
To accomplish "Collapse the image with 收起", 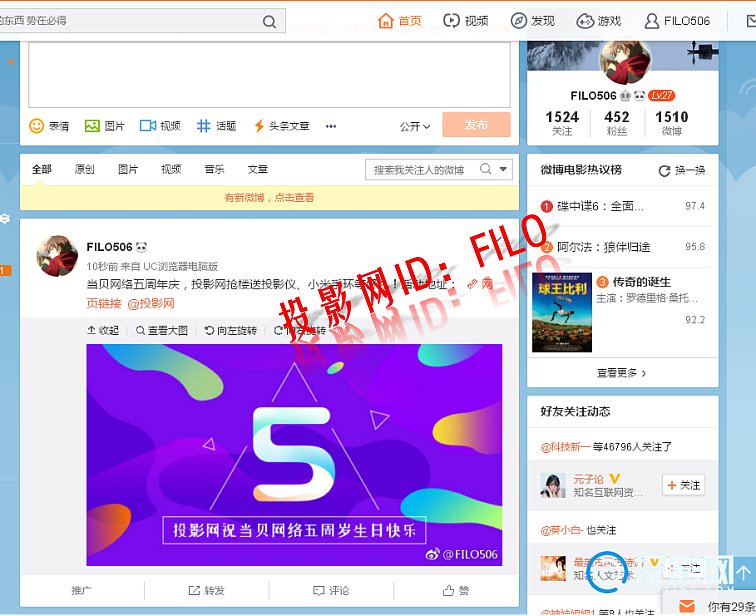I will 103,330.
